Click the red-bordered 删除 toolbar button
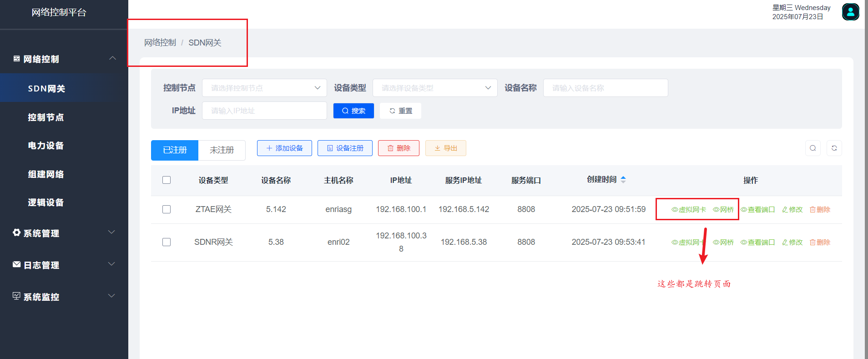868x359 pixels. pyautogui.click(x=399, y=148)
